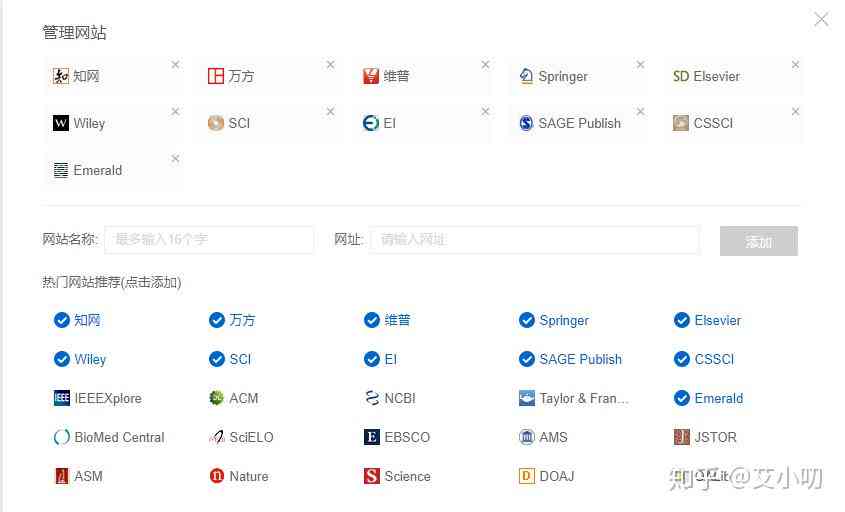
Task: Uncheck 知网 in recommended sites
Action: 62,320
